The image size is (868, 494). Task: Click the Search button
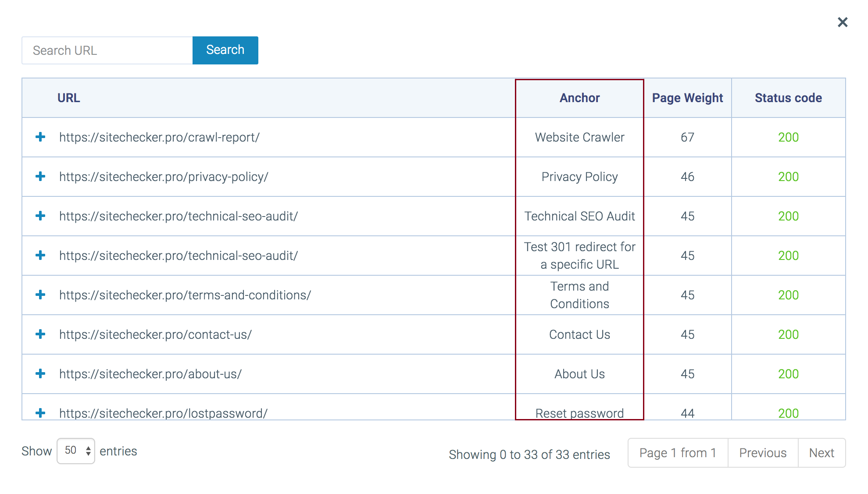pyautogui.click(x=225, y=50)
